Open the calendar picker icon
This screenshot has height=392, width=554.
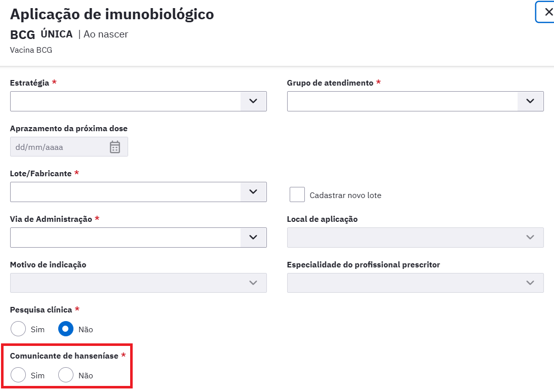pos(115,147)
